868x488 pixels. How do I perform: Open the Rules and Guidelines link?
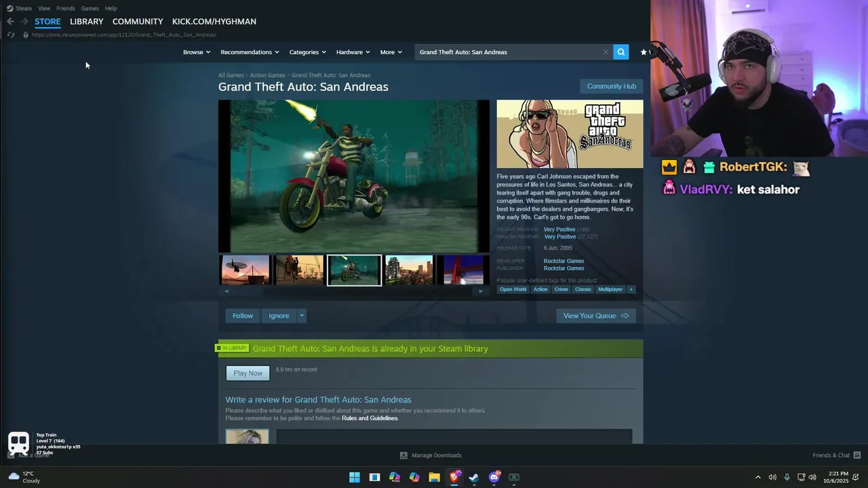(x=370, y=418)
